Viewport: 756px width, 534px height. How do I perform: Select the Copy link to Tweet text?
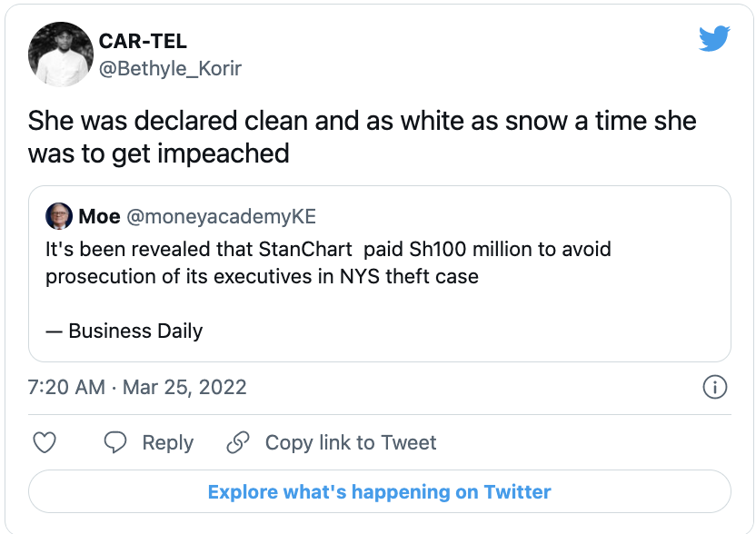[351, 442]
